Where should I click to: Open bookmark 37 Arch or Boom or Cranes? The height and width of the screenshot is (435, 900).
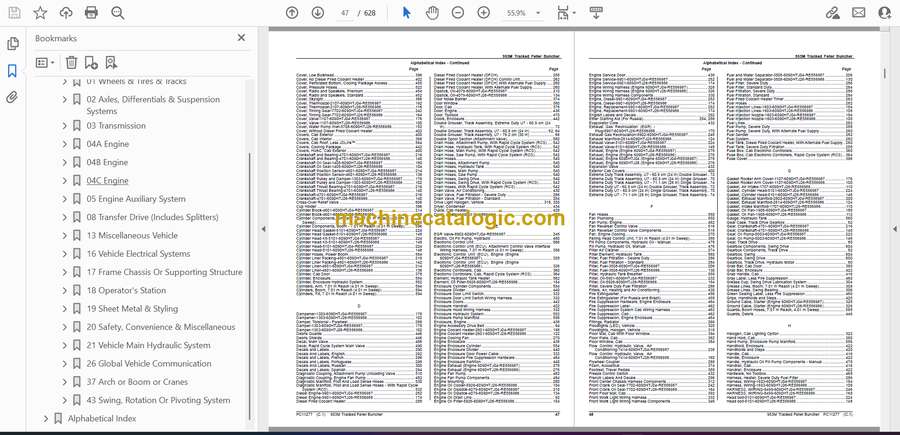(x=137, y=382)
